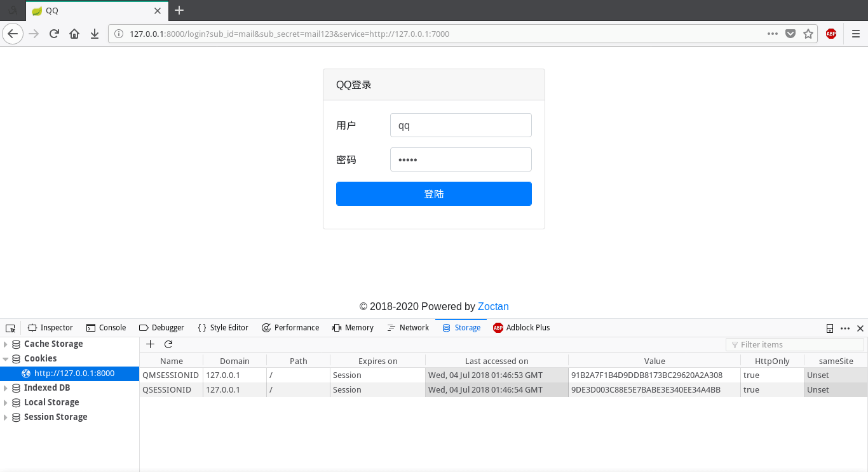Focus the 密码 password field

[x=460, y=159]
